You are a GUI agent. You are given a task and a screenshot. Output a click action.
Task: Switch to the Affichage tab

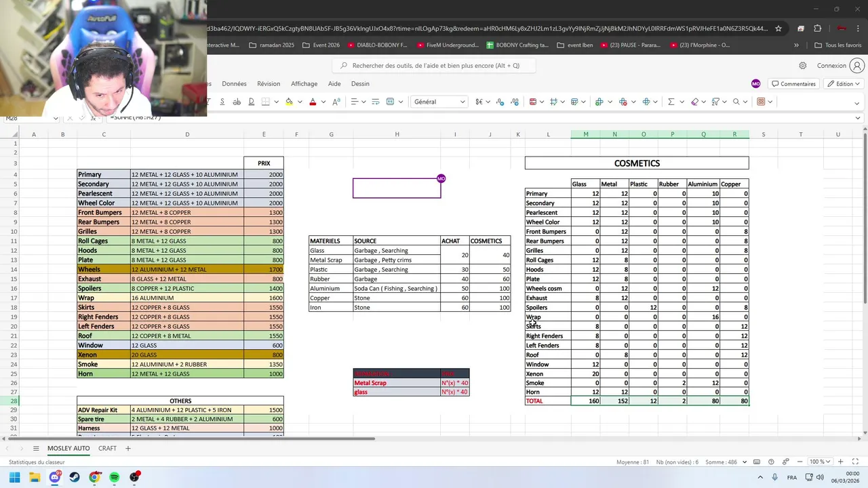304,84
